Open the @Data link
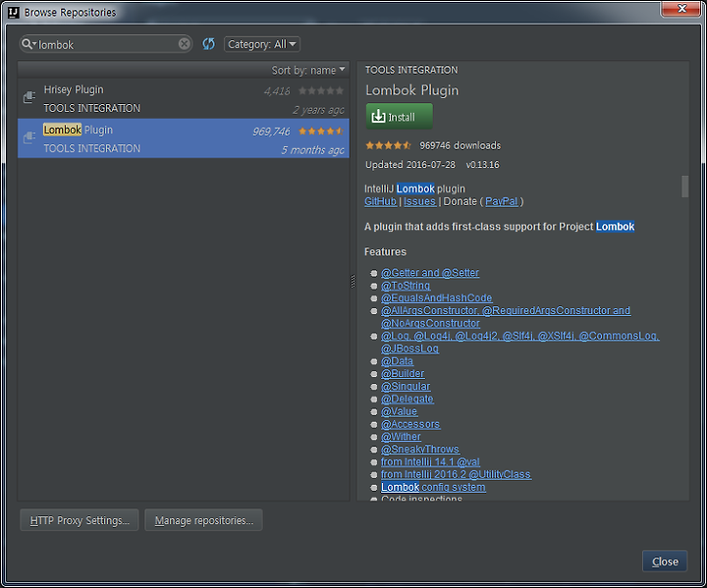 pos(397,361)
